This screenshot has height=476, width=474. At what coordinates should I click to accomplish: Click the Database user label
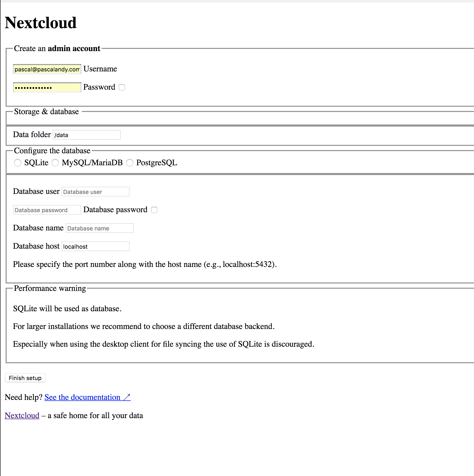[36, 191]
